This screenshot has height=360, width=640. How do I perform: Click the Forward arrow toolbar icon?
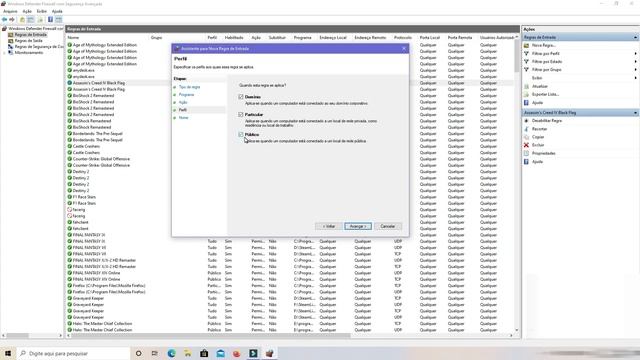(x=12, y=20)
